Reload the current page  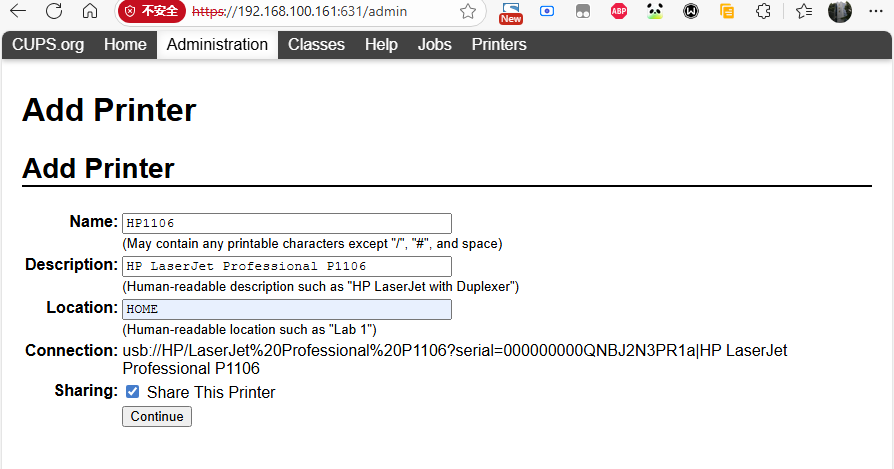click(54, 11)
